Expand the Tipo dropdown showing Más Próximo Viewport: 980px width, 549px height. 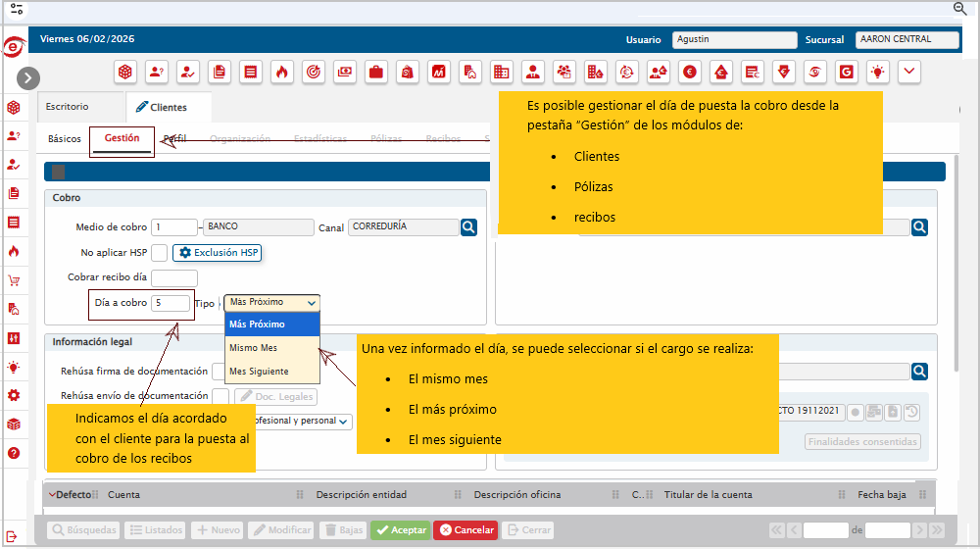[x=271, y=303]
